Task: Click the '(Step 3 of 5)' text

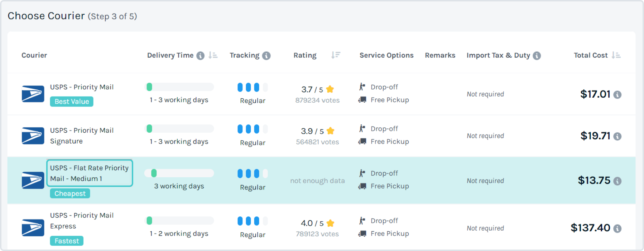Action: (112, 16)
